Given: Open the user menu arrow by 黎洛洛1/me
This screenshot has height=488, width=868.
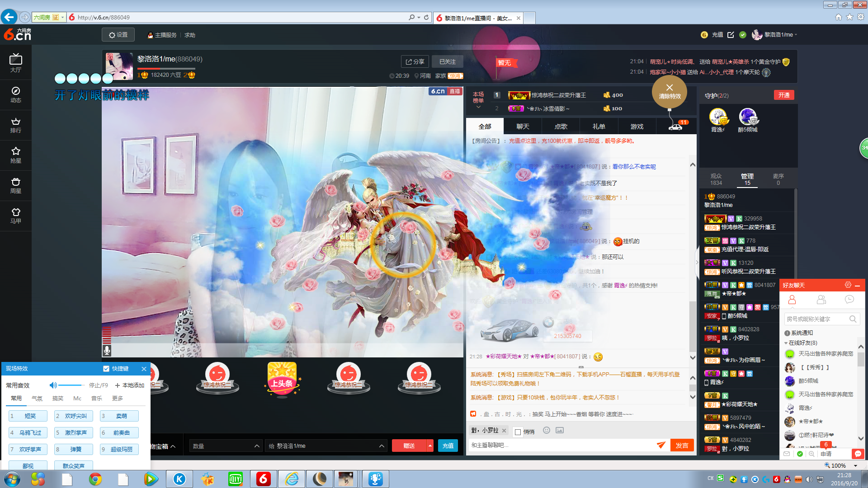Looking at the screenshot, I should coord(796,35).
